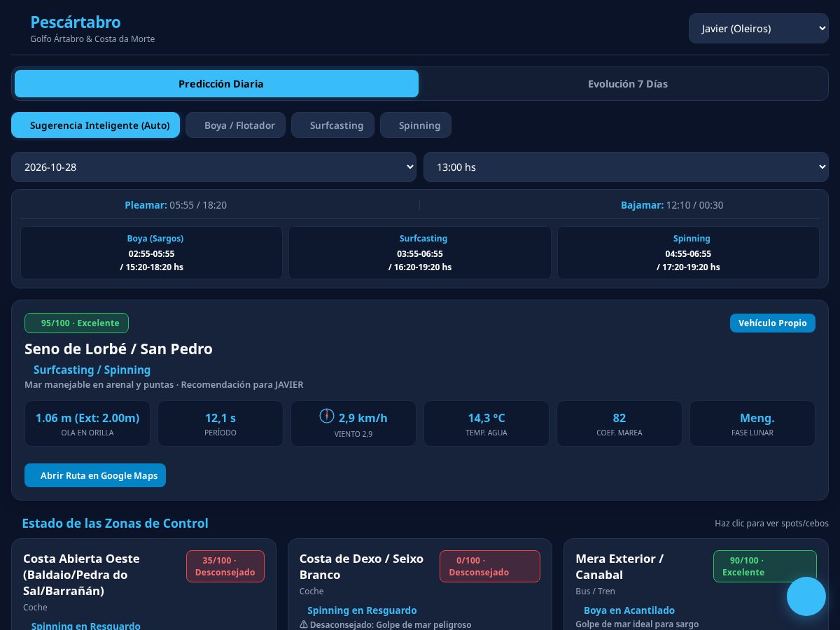Open the Javier (Oleiros) user dropdown

coord(759,29)
